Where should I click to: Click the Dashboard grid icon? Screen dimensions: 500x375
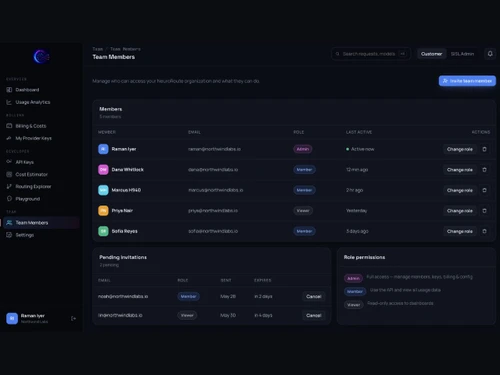coord(9,90)
